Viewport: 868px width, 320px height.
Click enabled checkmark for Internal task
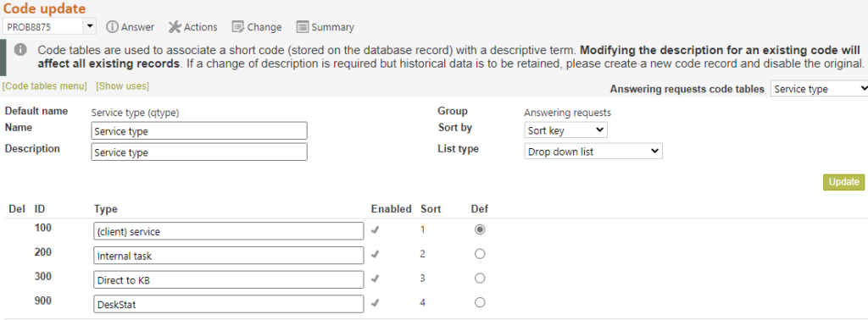click(x=375, y=254)
